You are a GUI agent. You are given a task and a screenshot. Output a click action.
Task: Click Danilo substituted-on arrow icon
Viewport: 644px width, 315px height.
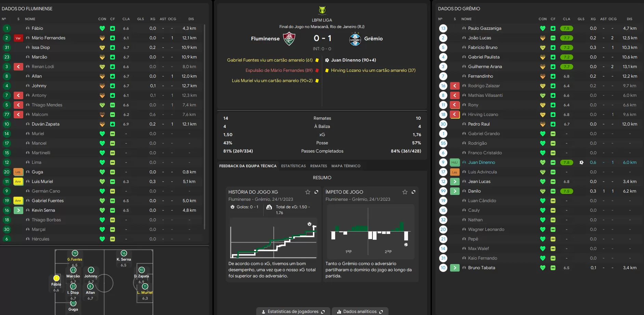[455, 191]
